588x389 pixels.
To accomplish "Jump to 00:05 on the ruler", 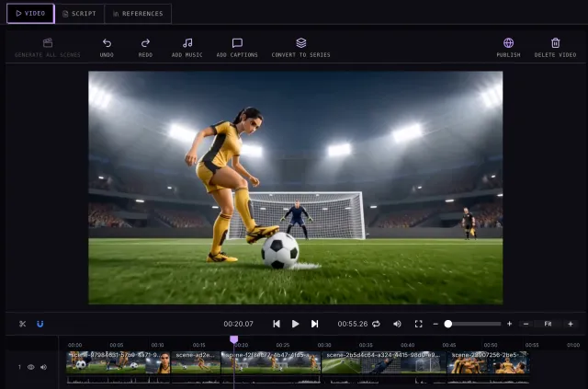I will 117,345.
